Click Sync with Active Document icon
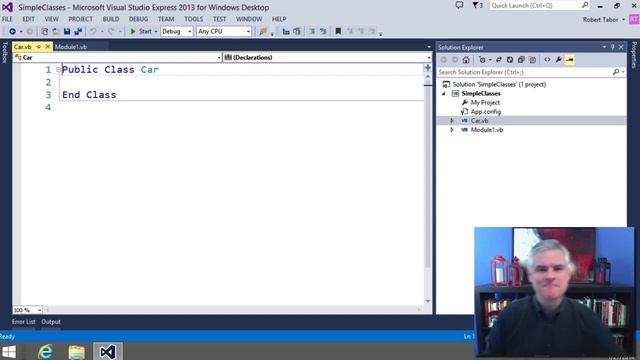 pyautogui.click(x=499, y=60)
